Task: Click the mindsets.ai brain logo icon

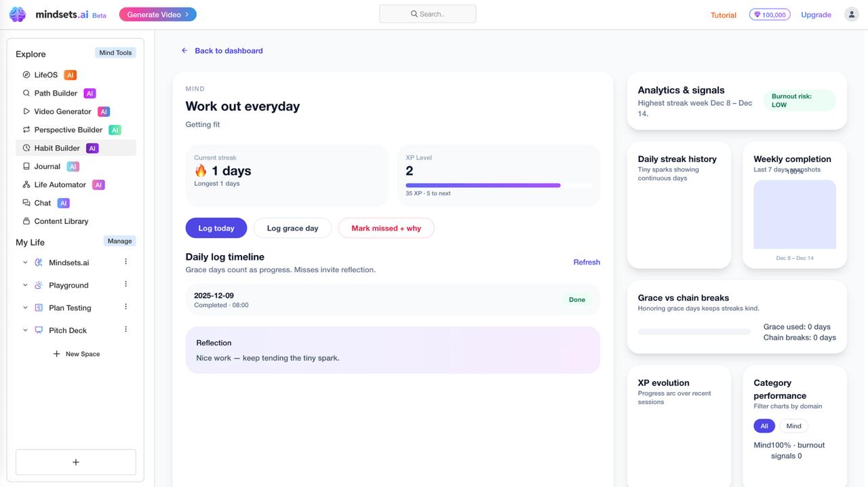Action: point(18,14)
